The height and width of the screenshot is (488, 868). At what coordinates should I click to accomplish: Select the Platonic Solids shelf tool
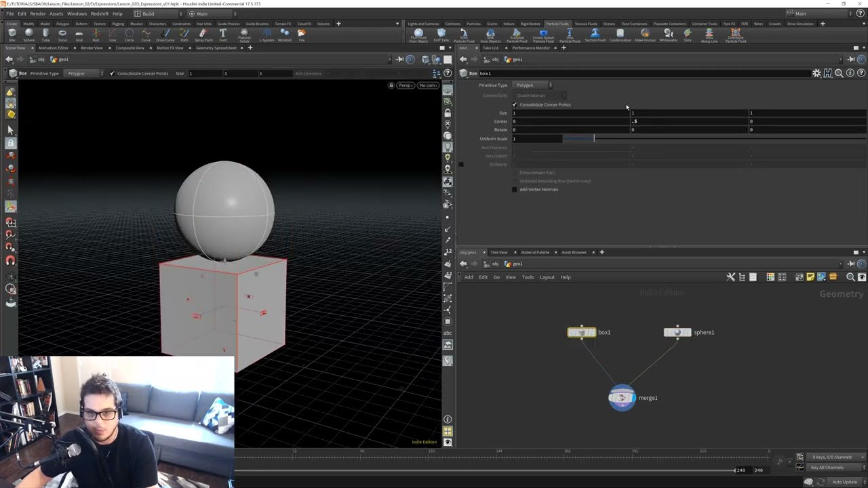tap(244, 35)
